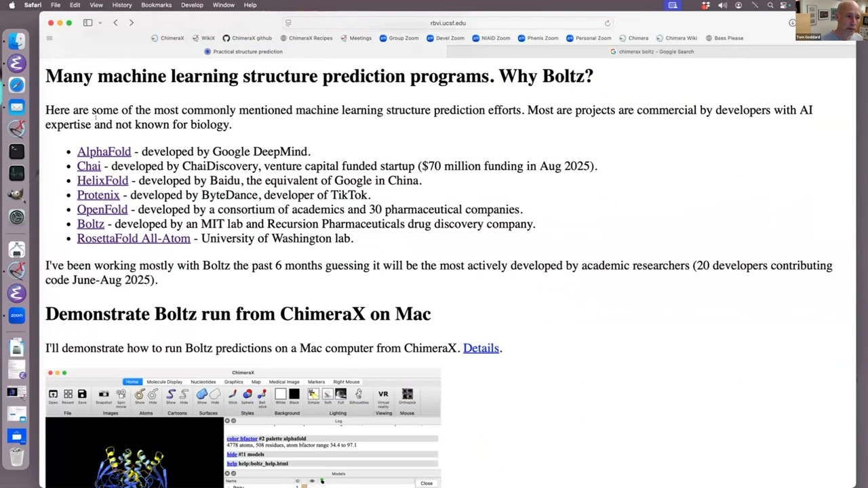The width and height of the screenshot is (868, 488).
Task: Open the Bookmarks menu
Action: click(x=156, y=5)
